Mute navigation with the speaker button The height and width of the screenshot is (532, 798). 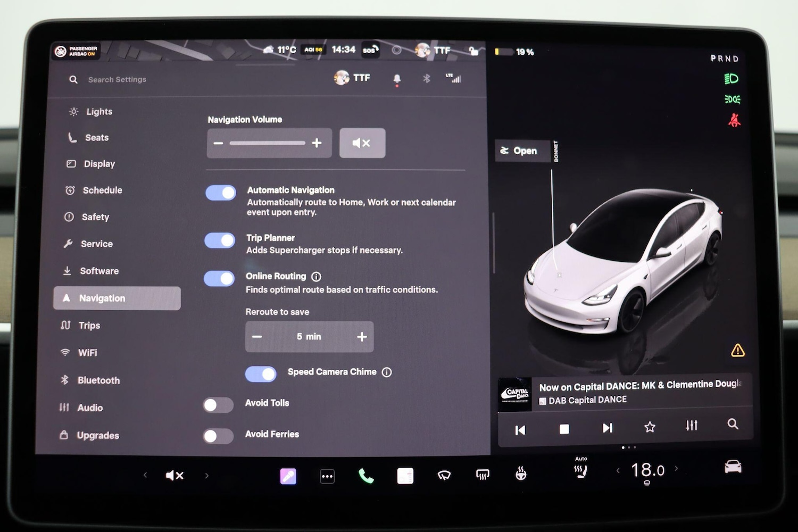click(362, 143)
